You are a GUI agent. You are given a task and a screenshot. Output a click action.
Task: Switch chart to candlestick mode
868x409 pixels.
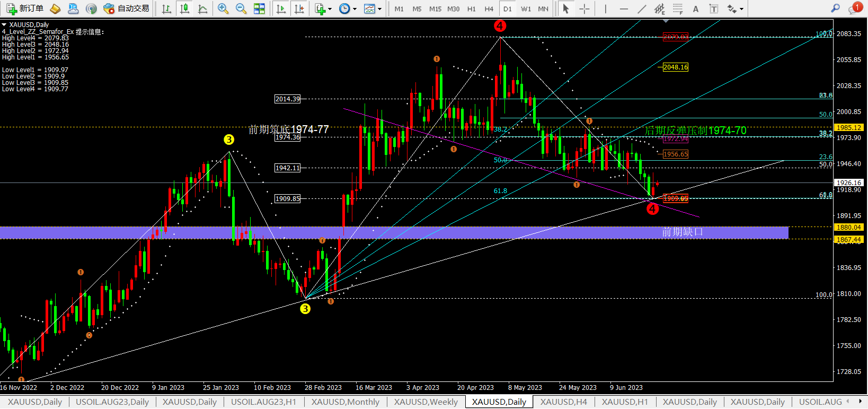[184, 8]
